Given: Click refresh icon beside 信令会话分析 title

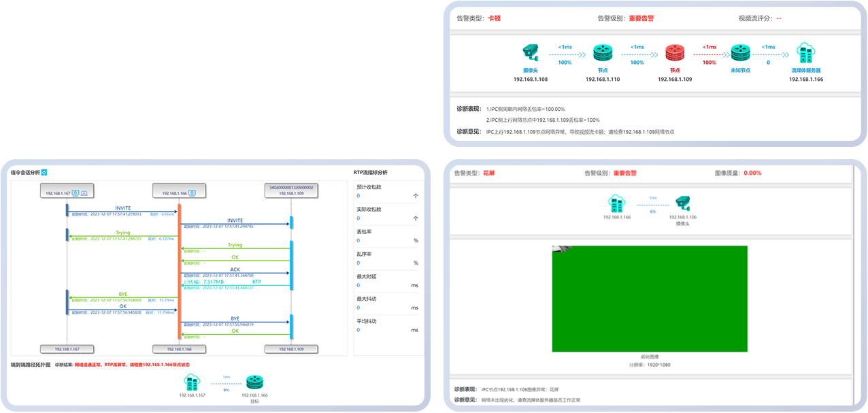Looking at the screenshot, I should point(44,173).
